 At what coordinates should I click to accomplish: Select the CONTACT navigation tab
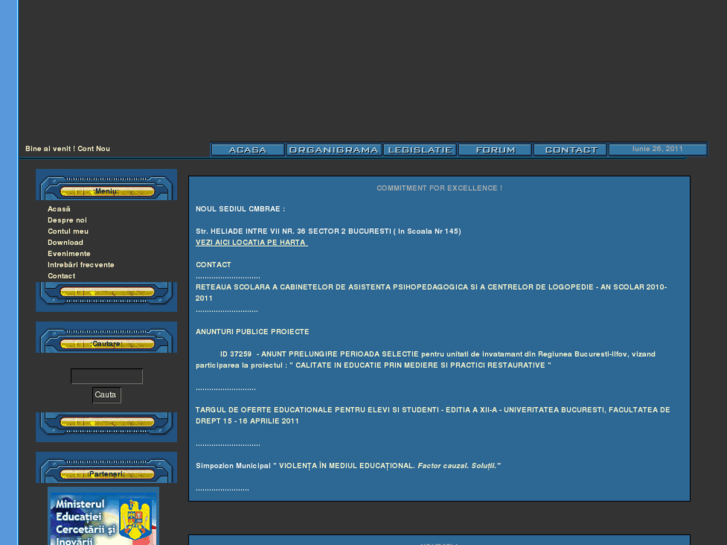pos(571,150)
